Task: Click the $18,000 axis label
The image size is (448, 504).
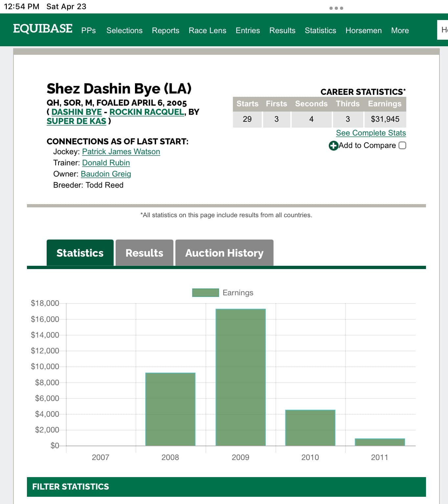Action: click(45, 303)
